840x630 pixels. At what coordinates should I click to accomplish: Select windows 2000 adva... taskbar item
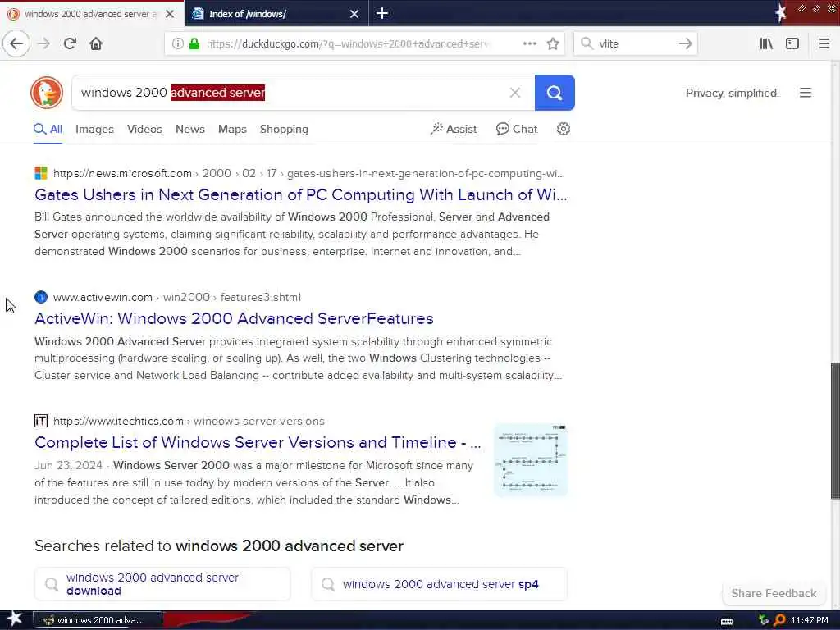(x=97, y=620)
